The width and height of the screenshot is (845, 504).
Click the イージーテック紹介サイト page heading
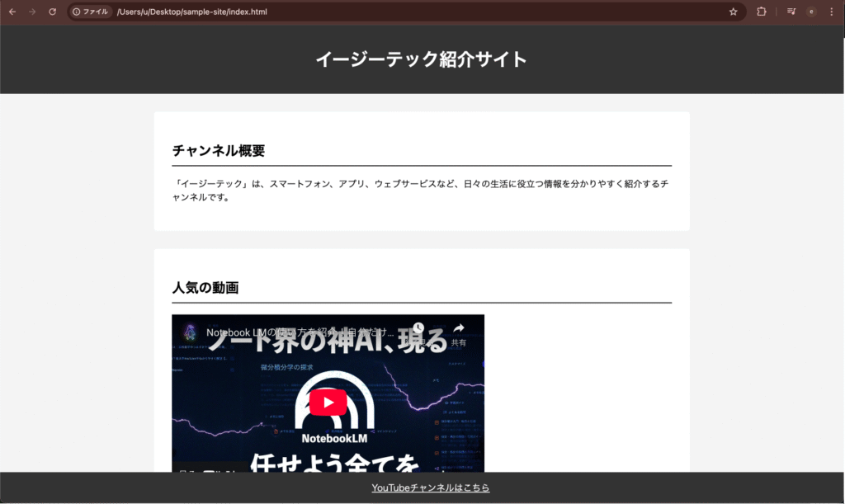click(422, 59)
